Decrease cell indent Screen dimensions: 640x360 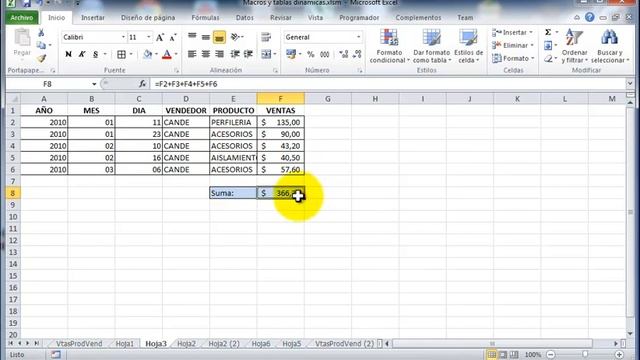235,54
